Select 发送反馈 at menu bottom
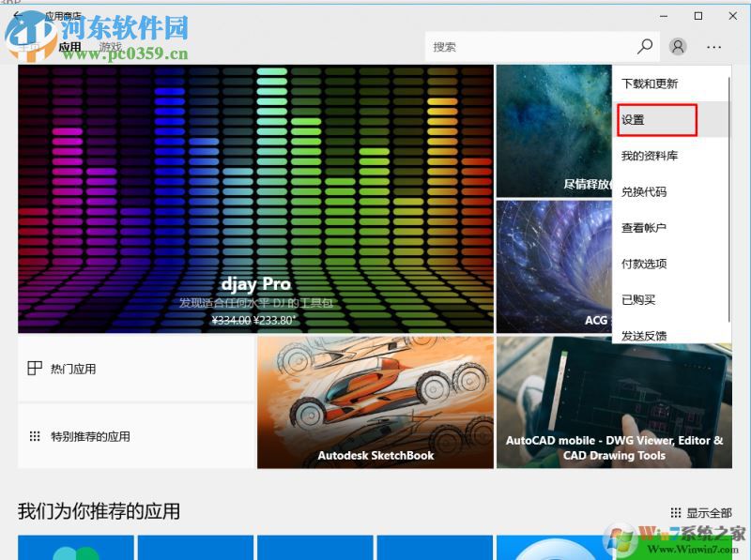Viewport: 751px width, 560px height. tap(644, 335)
